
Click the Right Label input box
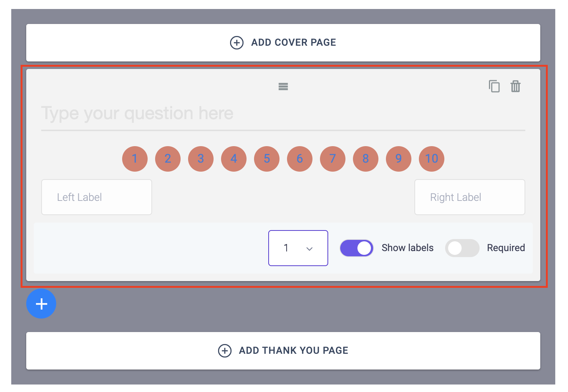(470, 197)
